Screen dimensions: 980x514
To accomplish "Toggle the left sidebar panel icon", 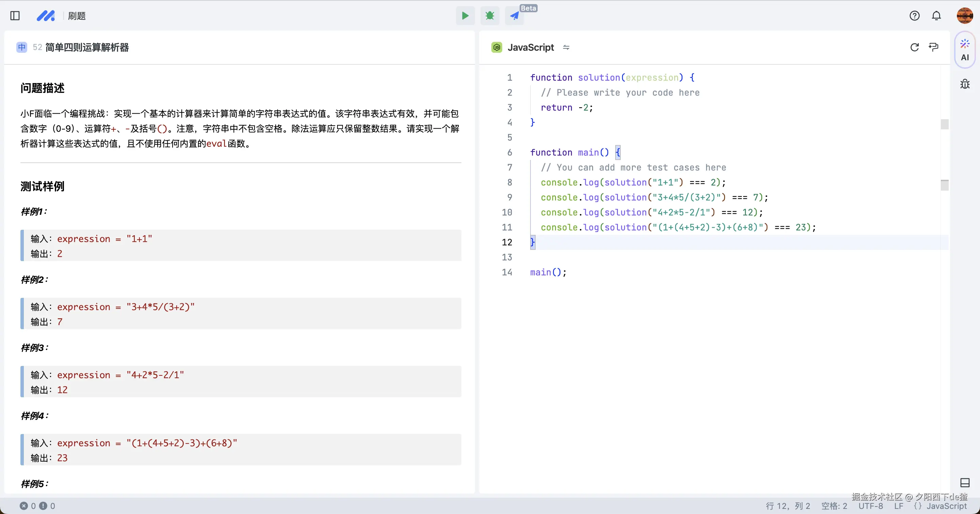I will [x=15, y=16].
